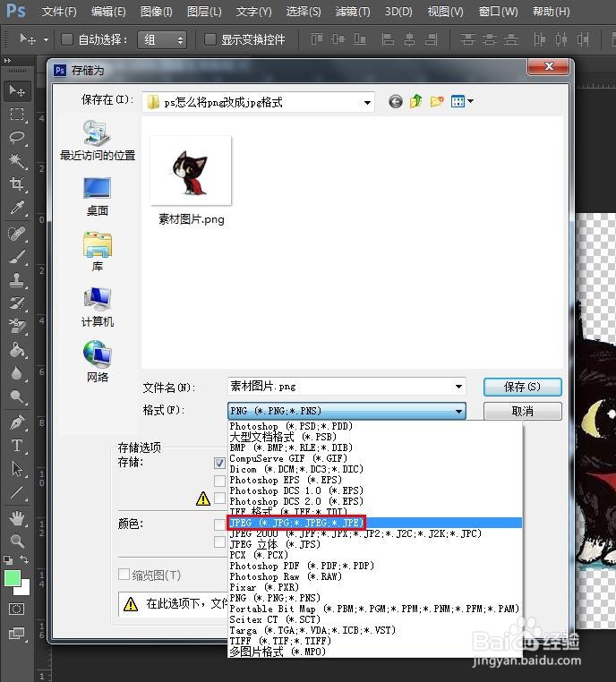The width and height of the screenshot is (616, 682).
Task: Choose JPEG (*.JPG;*.JPEG;*.JPE) format
Action: tap(374, 523)
